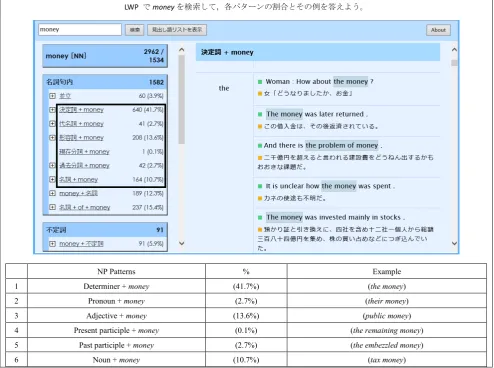This screenshot has width=494, height=368.
Task: Expand the money + 不定詞 row
Action: (52, 244)
